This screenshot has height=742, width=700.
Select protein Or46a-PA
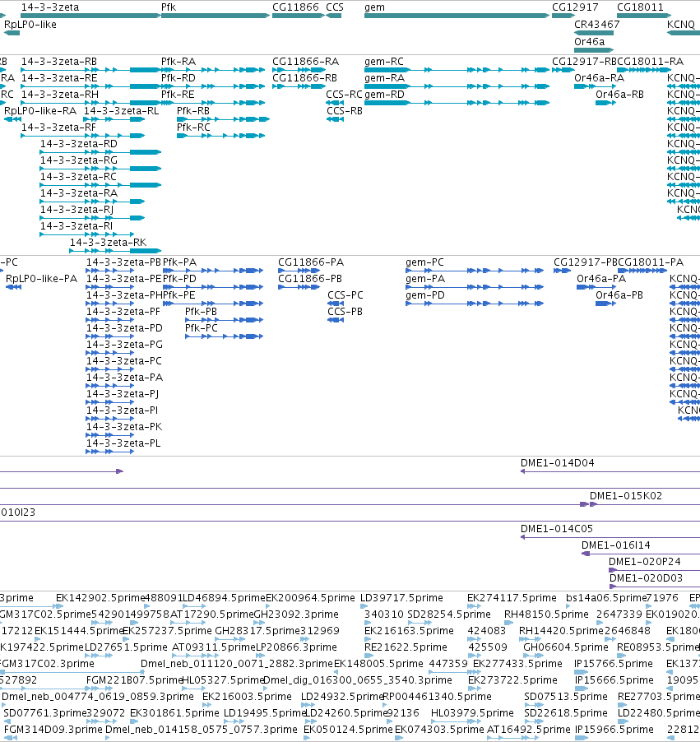[601, 279]
